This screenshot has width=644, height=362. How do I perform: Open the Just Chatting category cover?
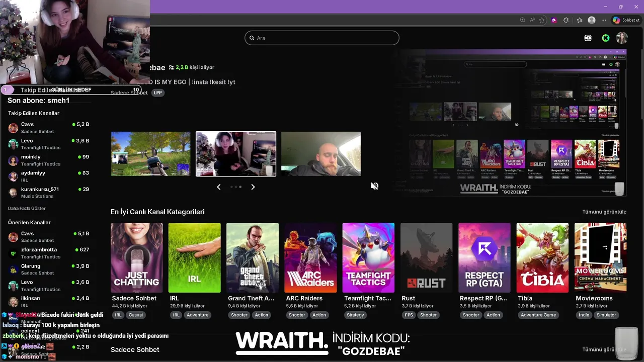tap(137, 257)
